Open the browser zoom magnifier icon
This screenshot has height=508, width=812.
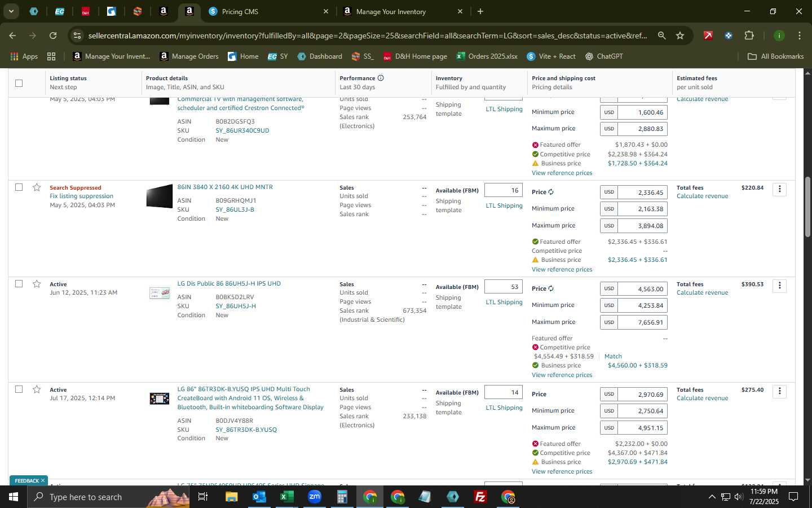point(661,36)
